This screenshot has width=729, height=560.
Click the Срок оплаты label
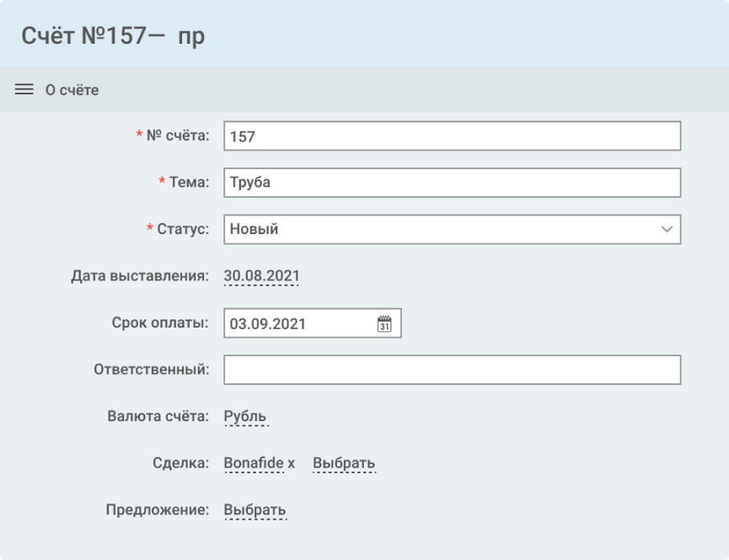tap(160, 323)
